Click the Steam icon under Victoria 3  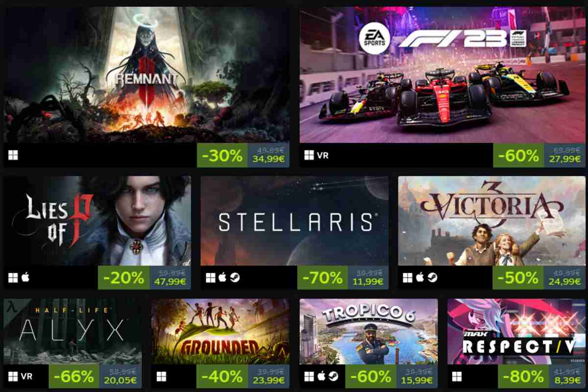pyautogui.click(x=432, y=278)
